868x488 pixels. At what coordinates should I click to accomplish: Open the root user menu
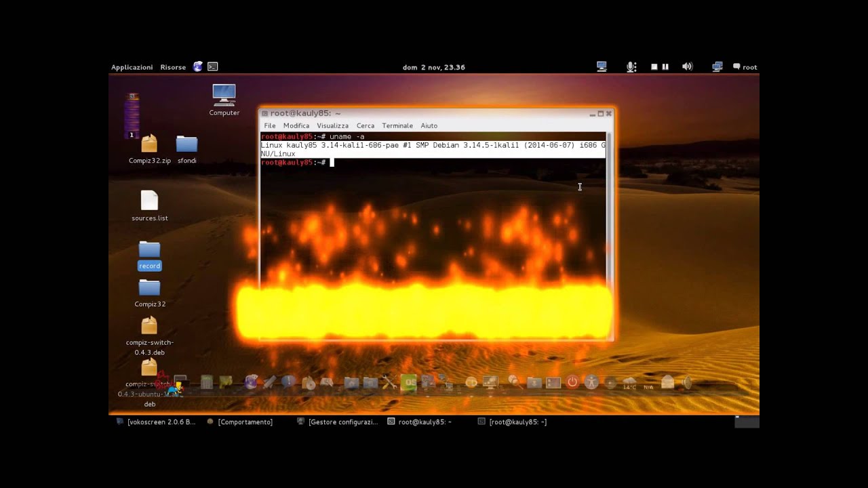[x=745, y=67]
